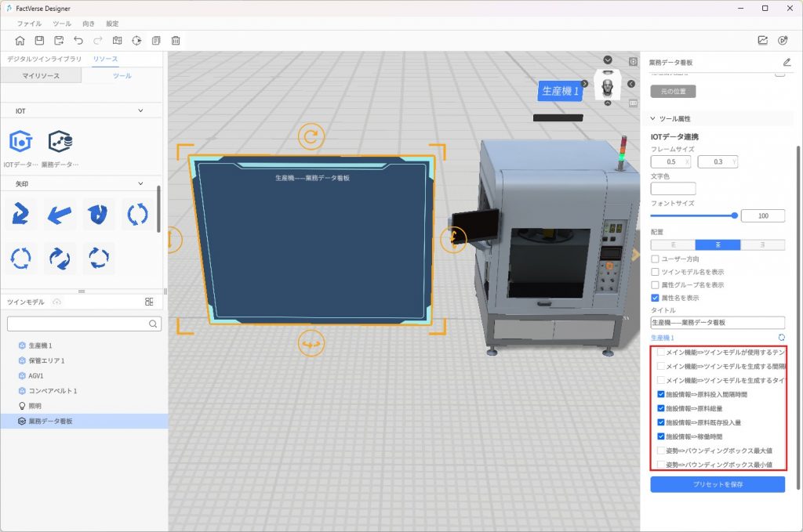Switch to the デジタルツインライブラリ tab
Viewport: 803px width, 532px height.
(x=45, y=60)
